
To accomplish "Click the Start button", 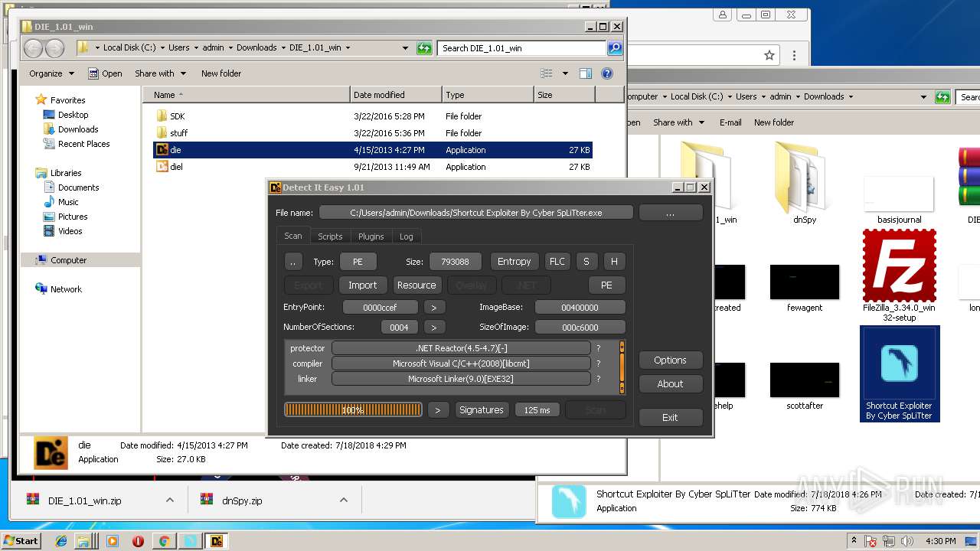I will point(21,540).
